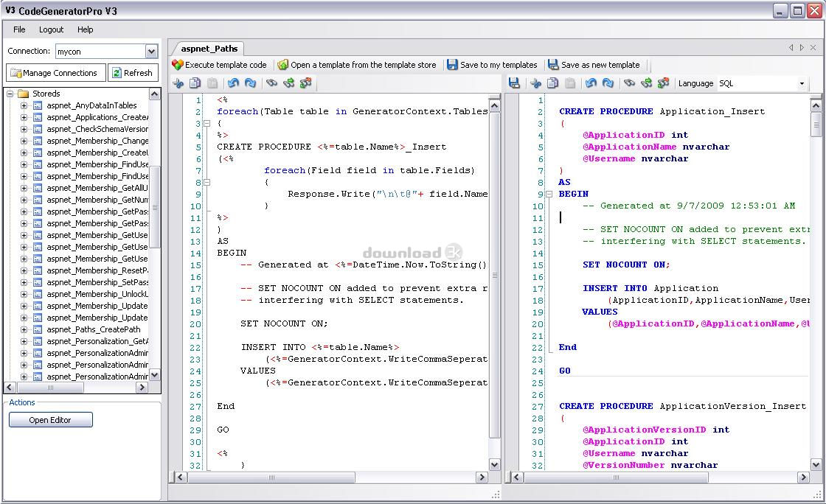Click Save as new template
Screen dimensions: 826x504
tap(594, 65)
